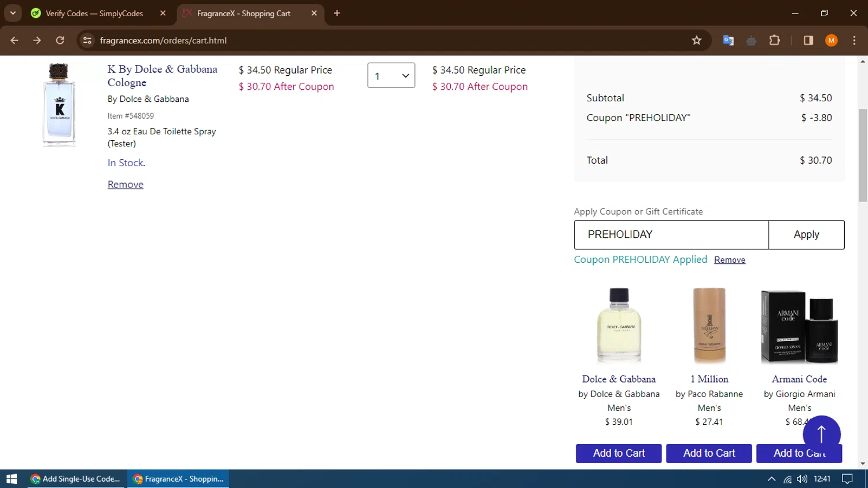Bookmark this page with the star icon
The height and width of the screenshot is (488, 868).
pyautogui.click(x=697, y=41)
